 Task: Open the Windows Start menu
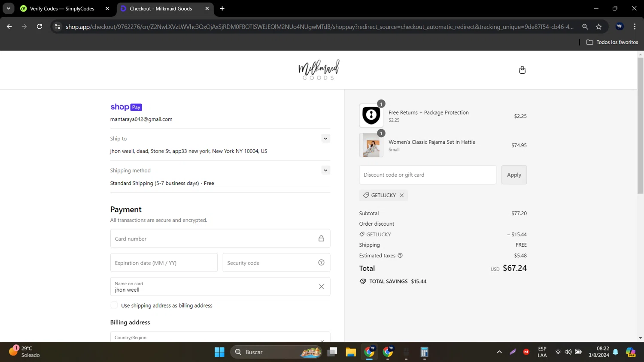219,352
